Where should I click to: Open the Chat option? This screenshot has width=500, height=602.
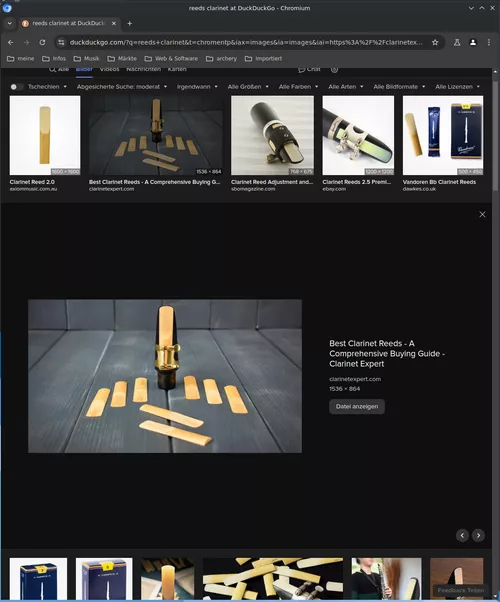[310, 70]
